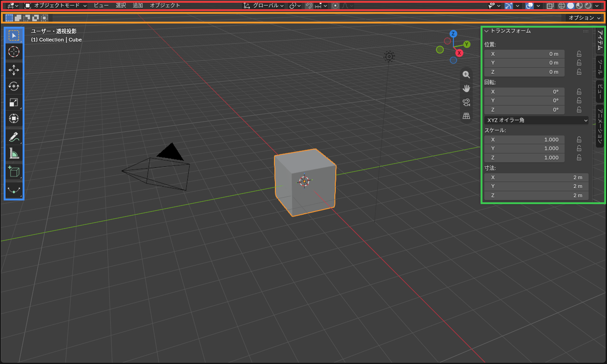Image resolution: width=607 pixels, height=364 pixels.
Task: Select the Measure ruler tool
Action: point(14,153)
